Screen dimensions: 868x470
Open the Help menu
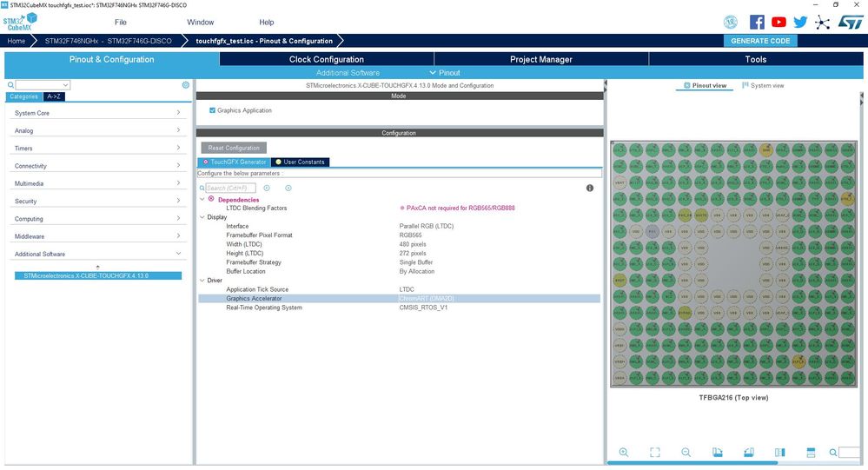pyautogui.click(x=266, y=22)
